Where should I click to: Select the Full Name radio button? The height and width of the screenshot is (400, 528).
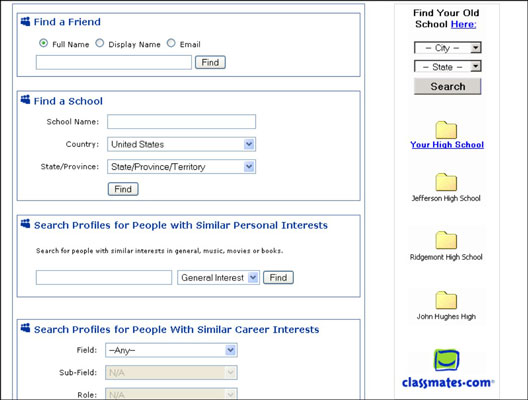[x=43, y=43]
